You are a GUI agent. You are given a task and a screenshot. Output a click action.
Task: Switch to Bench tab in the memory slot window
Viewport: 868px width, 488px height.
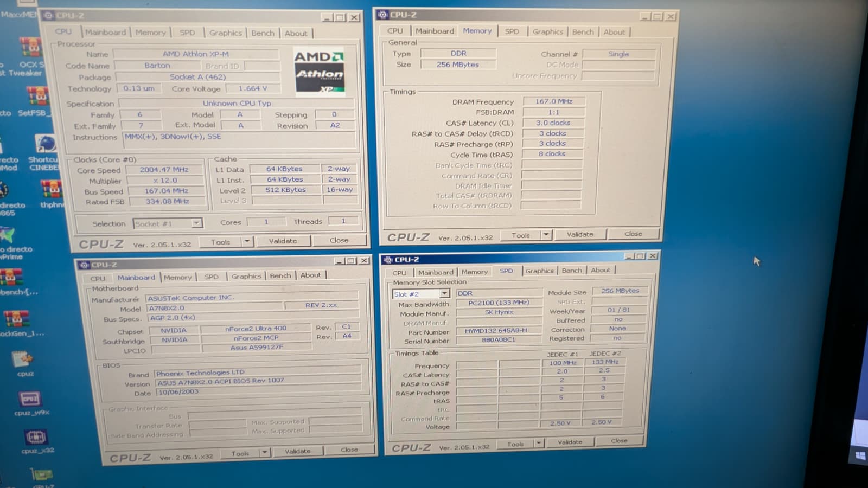pos(572,271)
